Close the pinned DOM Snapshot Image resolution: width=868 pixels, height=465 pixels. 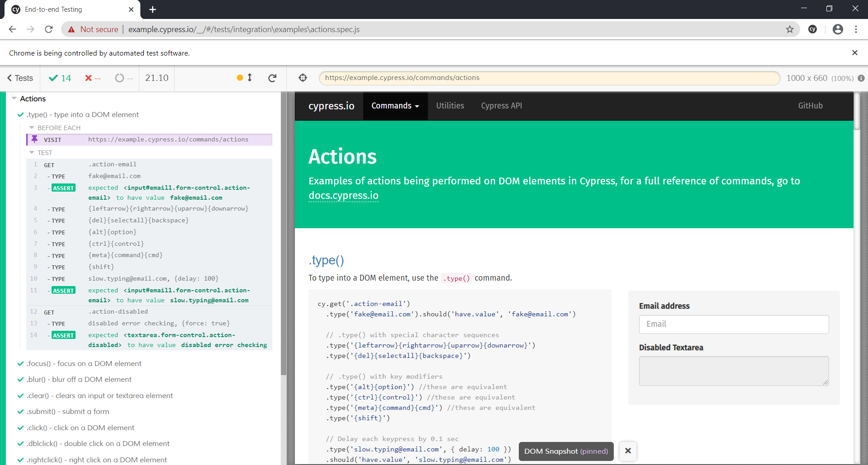[x=628, y=451]
